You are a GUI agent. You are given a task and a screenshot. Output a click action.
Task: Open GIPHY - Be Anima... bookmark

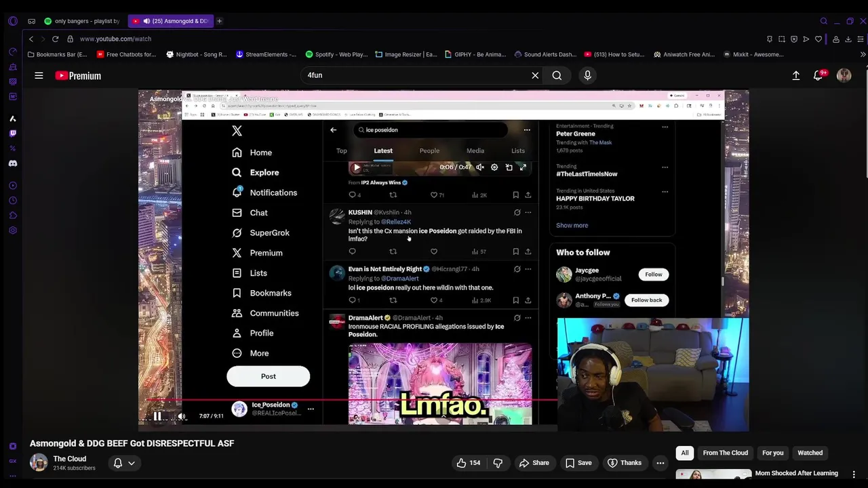(475, 54)
